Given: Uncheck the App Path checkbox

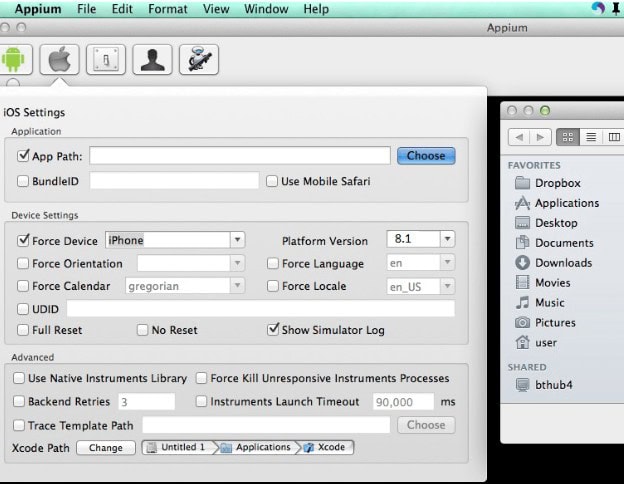Looking at the screenshot, I should (x=23, y=156).
